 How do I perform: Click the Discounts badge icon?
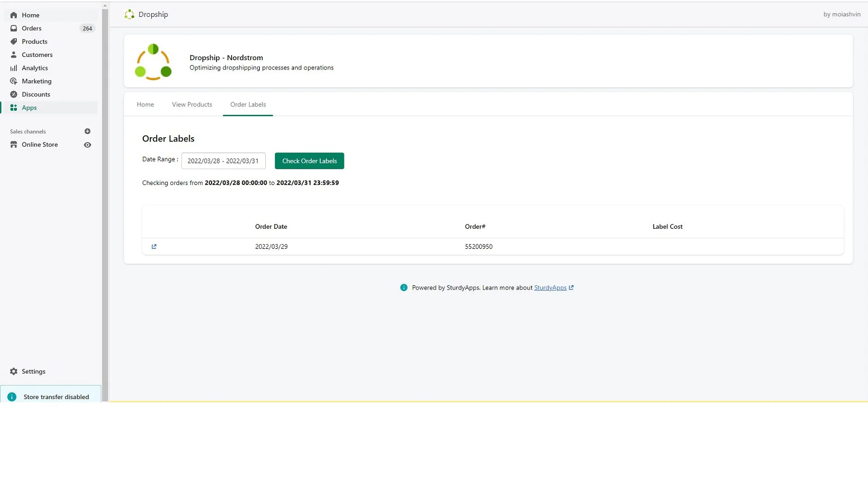point(14,94)
